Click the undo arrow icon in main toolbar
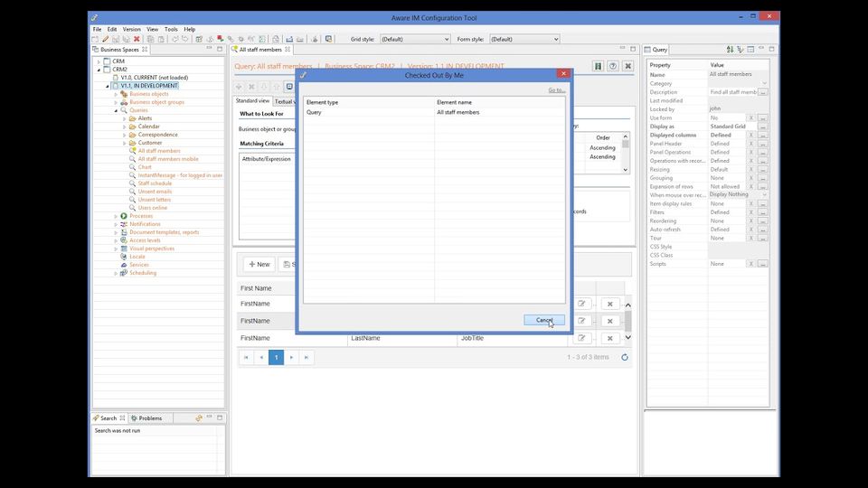868x488 pixels. [175, 39]
